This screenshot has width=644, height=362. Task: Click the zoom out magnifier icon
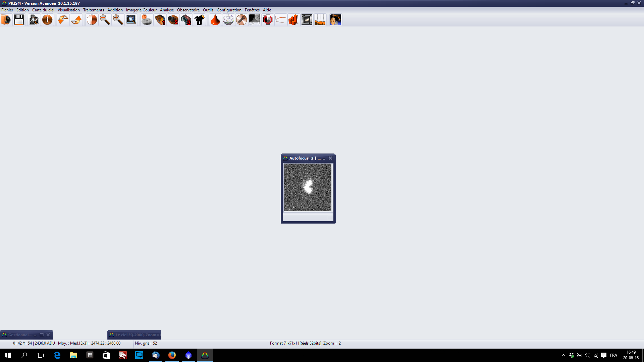coord(105,20)
